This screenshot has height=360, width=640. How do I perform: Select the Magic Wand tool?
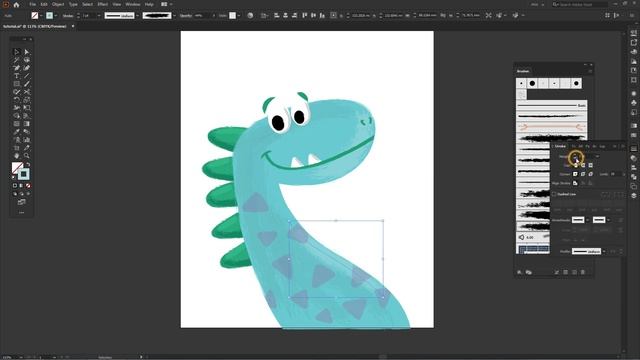pyautogui.click(x=16, y=60)
